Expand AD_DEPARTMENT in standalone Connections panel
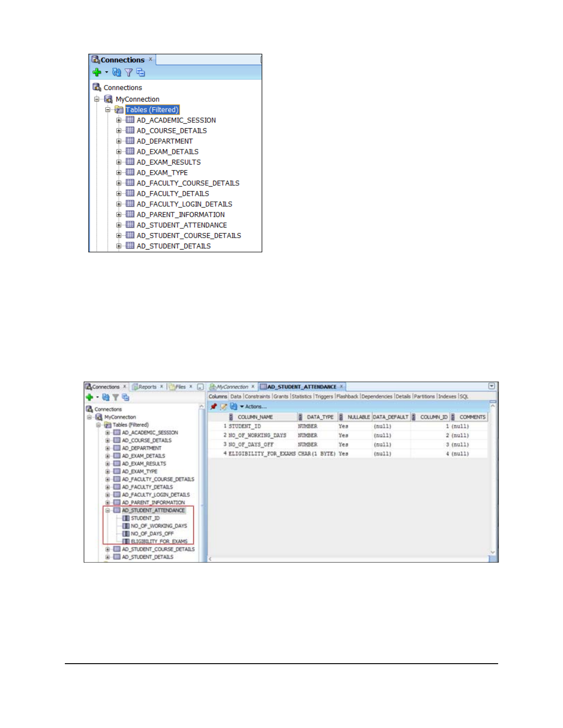The width and height of the screenshot is (563, 728). pyautogui.click(x=119, y=142)
